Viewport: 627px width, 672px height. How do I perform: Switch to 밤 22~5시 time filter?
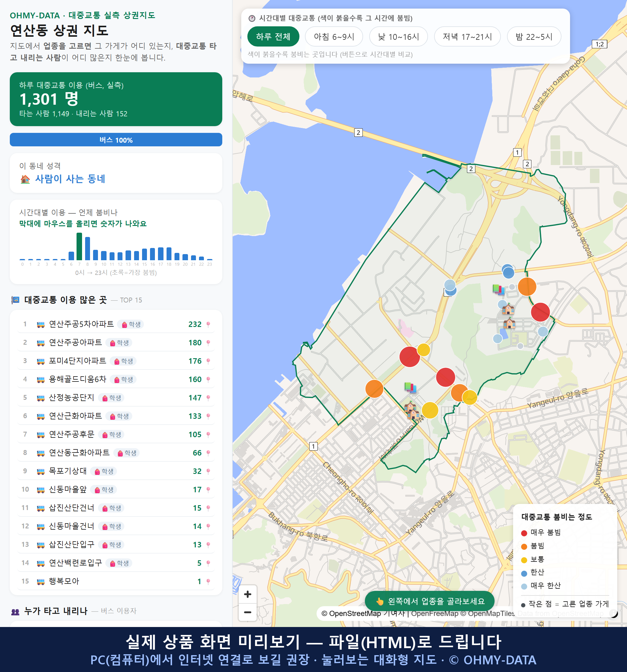[x=534, y=36]
